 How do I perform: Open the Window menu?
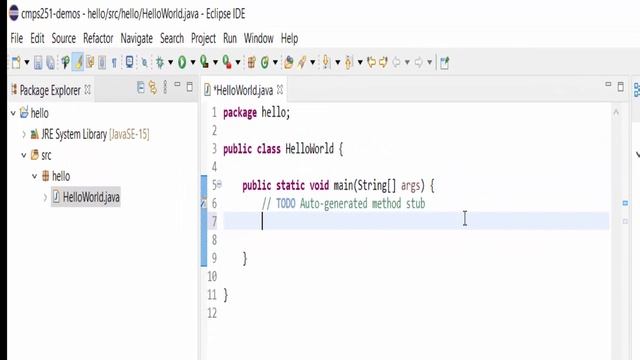pyautogui.click(x=259, y=38)
